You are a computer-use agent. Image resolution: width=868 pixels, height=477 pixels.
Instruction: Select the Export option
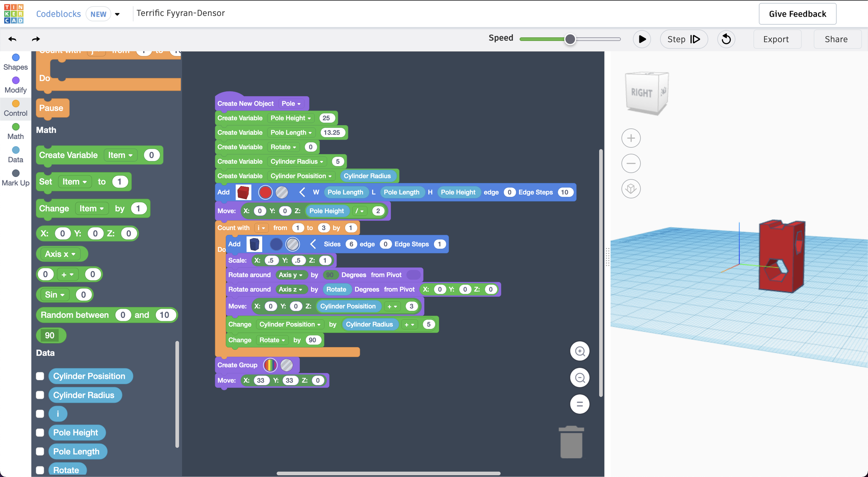(777, 39)
